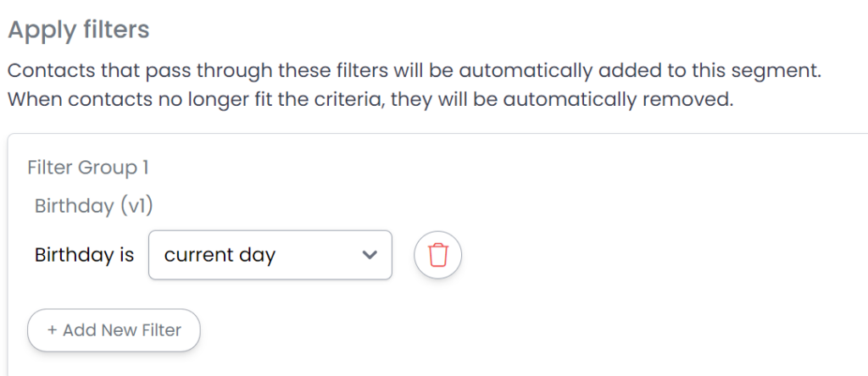Click the 'Birthday is' label text

84,255
